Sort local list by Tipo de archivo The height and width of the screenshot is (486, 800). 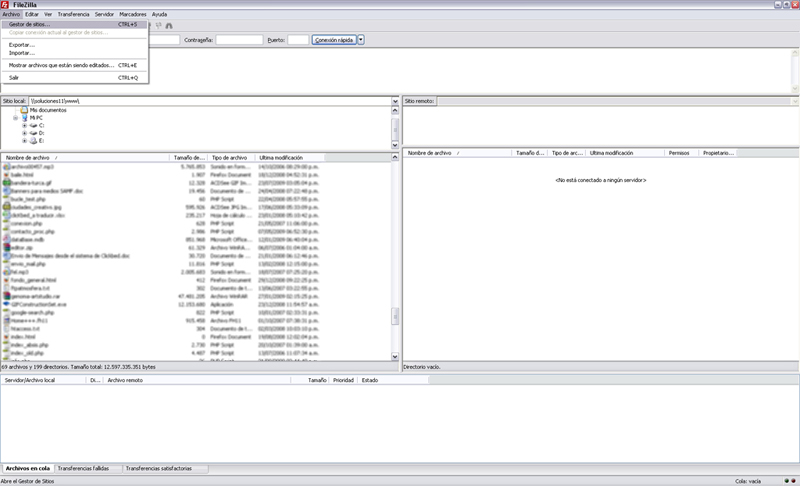tap(232, 158)
